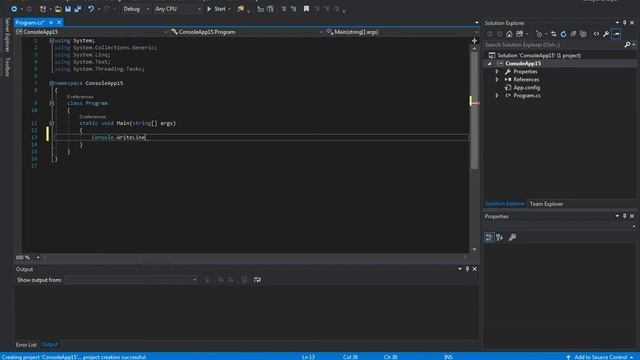Click the View Code icon in Solution Explorer
640x360 pixels.
[596, 34]
